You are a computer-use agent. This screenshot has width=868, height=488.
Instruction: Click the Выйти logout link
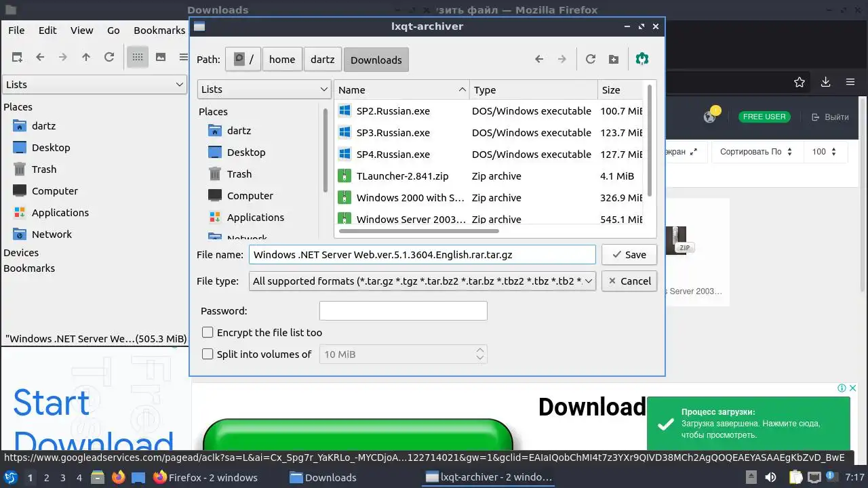click(x=830, y=117)
